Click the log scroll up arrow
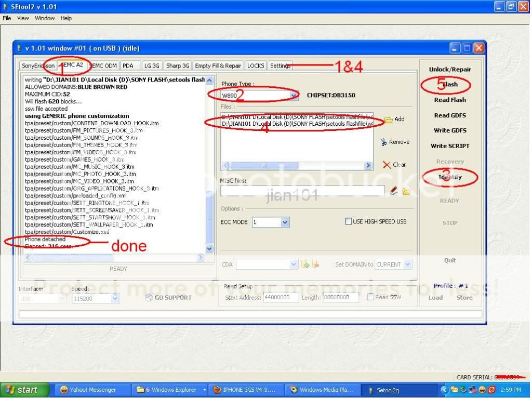This screenshot has width=532, height=398. pyautogui.click(x=209, y=81)
